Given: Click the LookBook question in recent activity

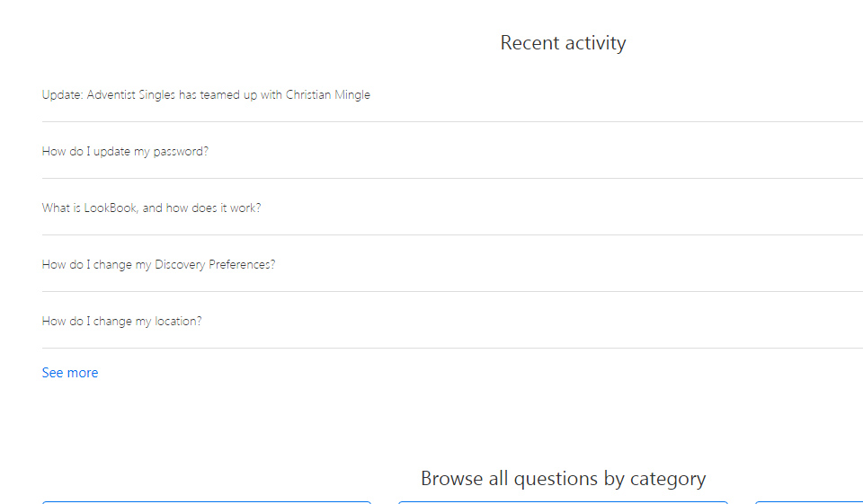Looking at the screenshot, I should (x=151, y=208).
